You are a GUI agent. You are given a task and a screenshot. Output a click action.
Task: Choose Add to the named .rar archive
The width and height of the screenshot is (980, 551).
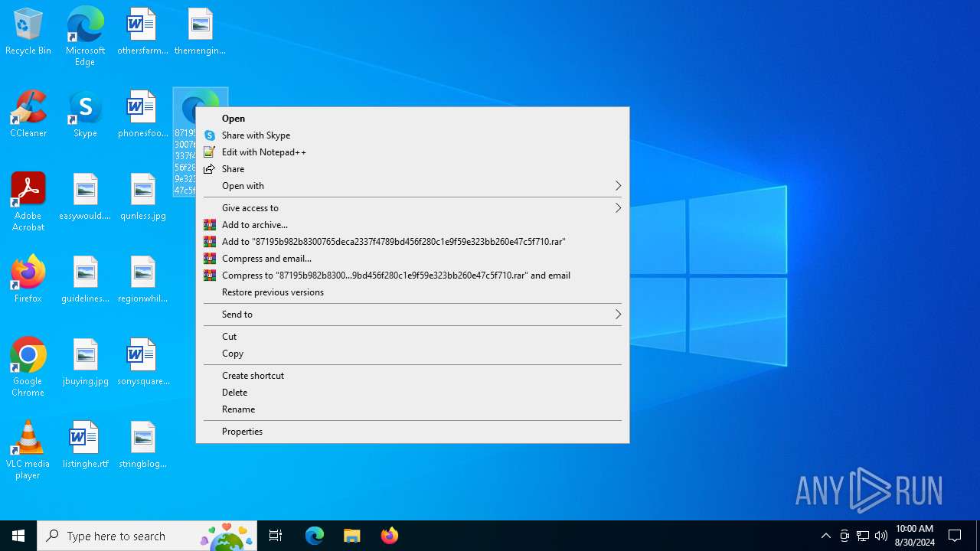coord(413,242)
